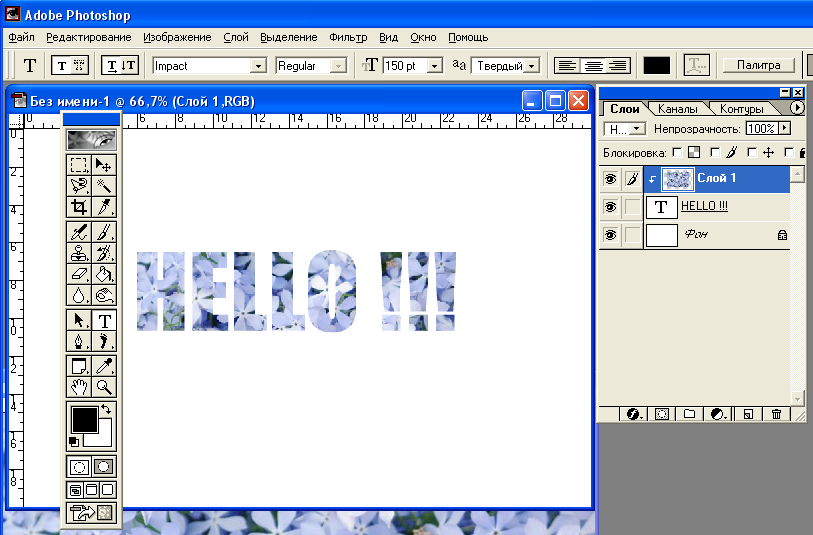This screenshot has height=535, width=813.
Task: Select the Magic Wand tool
Action: (104, 185)
